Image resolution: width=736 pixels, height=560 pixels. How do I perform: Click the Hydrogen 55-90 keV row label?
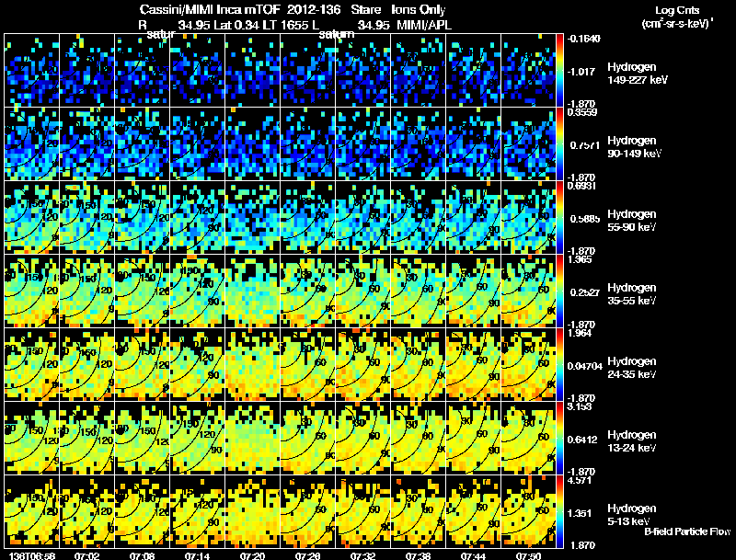pos(632,220)
